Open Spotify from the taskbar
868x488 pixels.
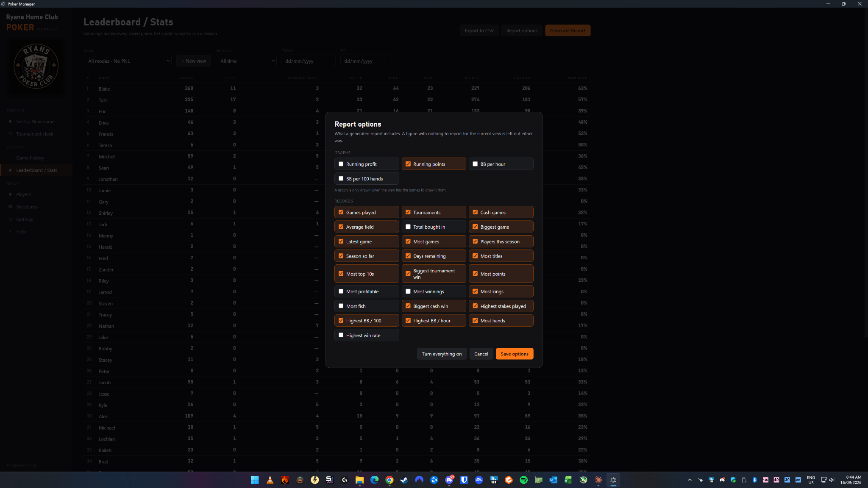tap(524, 480)
